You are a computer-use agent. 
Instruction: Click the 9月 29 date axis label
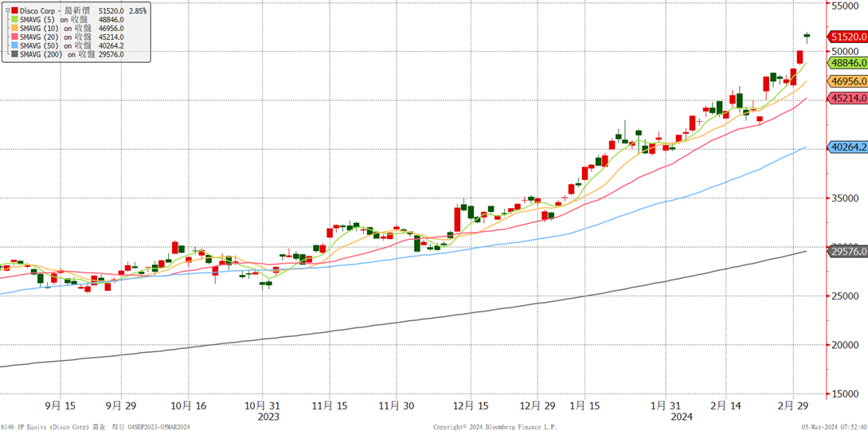coord(120,406)
